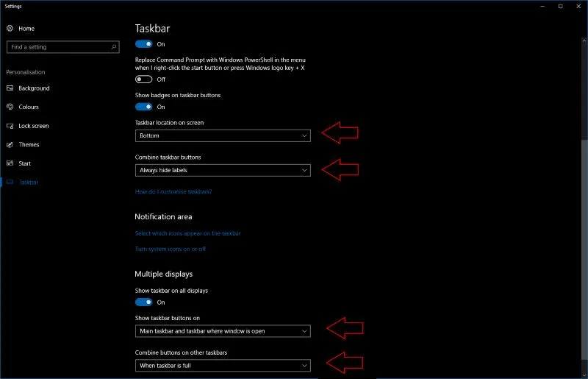Disable Show badges on taskbar buttons
Image resolution: width=588 pixels, height=379 pixels.
tap(143, 107)
